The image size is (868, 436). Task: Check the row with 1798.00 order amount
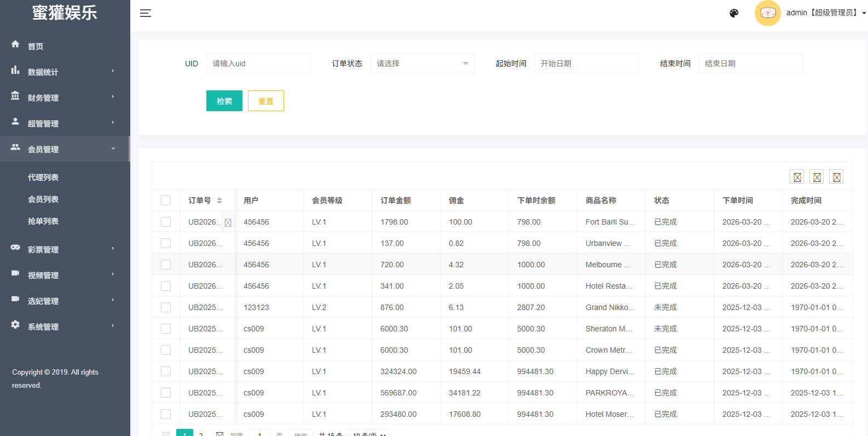pos(166,222)
